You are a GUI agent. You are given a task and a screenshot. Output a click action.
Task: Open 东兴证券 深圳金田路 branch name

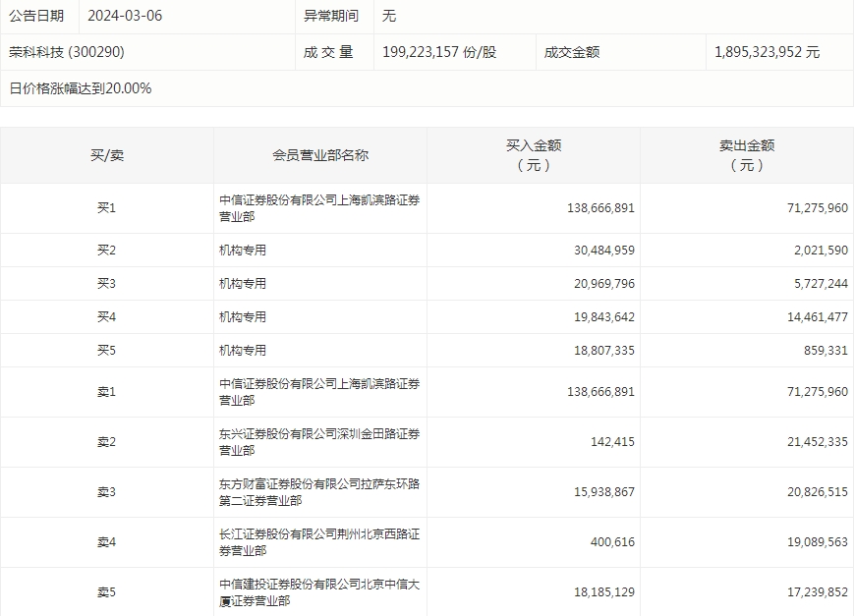tap(319, 442)
